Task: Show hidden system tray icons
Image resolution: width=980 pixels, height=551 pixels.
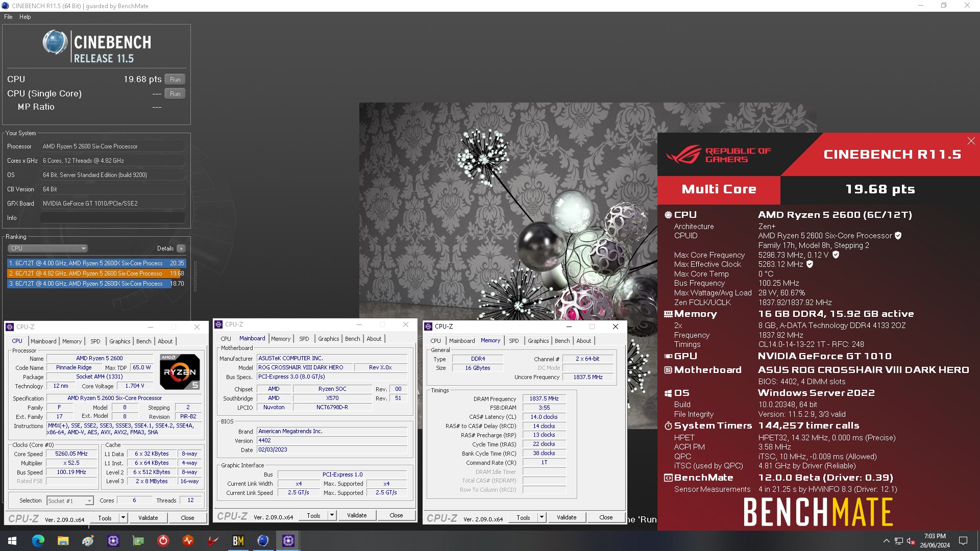Action: tap(887, 541)
